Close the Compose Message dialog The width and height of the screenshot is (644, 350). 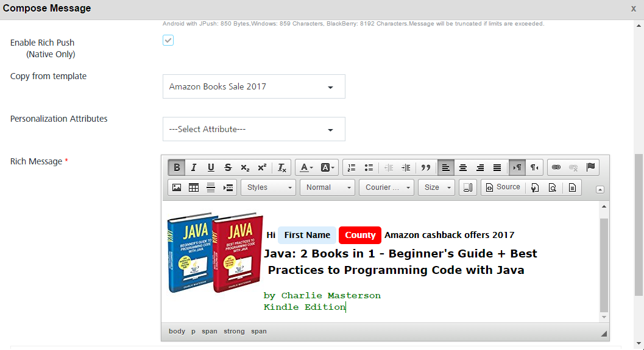coord(633,9)
